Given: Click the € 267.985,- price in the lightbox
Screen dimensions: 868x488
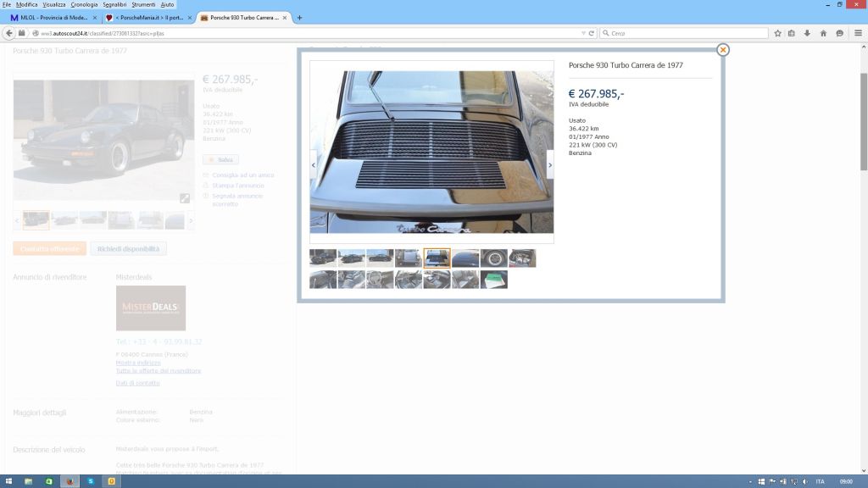Looking at the screenshot, I should pos(596,94).
